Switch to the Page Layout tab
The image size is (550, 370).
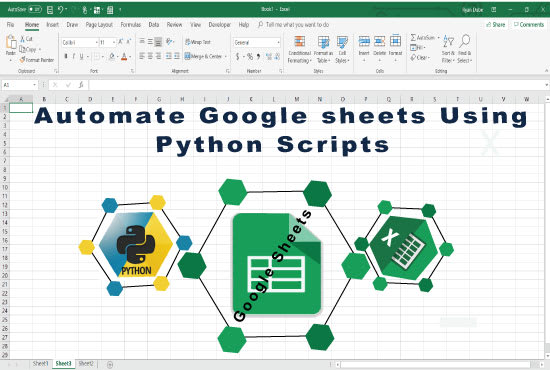[99, 25]
